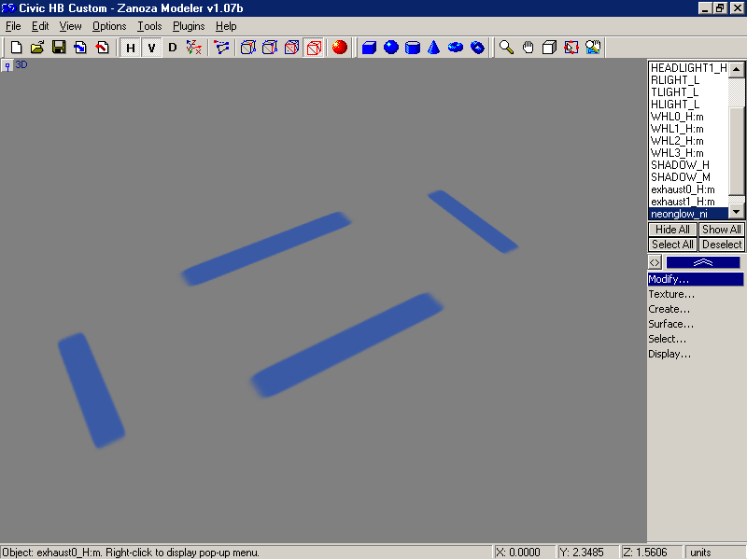Select the hand pan tool
This screenshot has width=747, height=560.
coord(529,48)
